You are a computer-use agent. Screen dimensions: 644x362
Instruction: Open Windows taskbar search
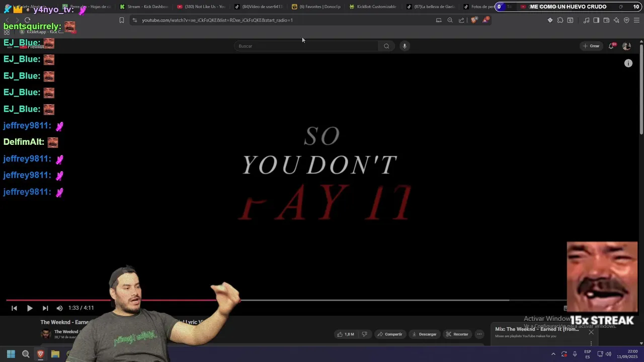click(x=26, y=354)
